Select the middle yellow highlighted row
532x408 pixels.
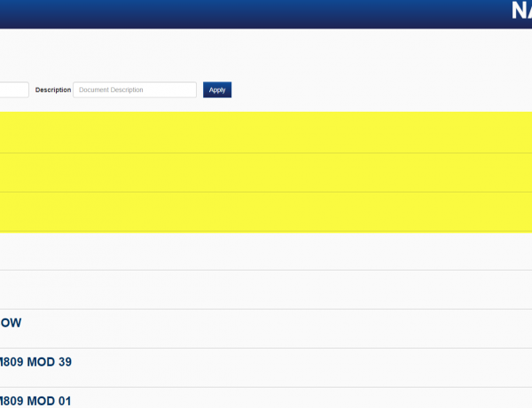pos(266,172)
